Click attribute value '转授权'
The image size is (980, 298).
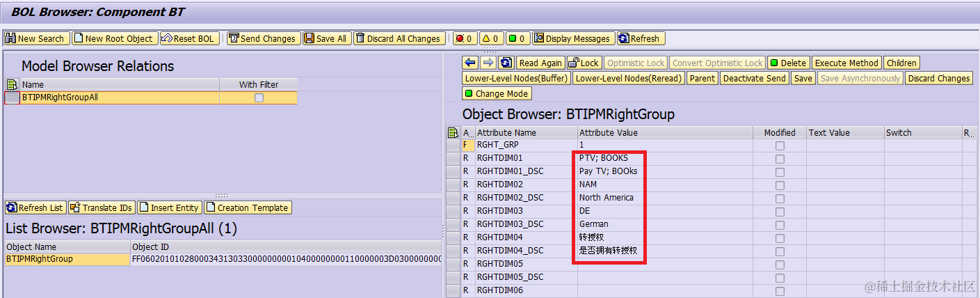pos(591,237)
